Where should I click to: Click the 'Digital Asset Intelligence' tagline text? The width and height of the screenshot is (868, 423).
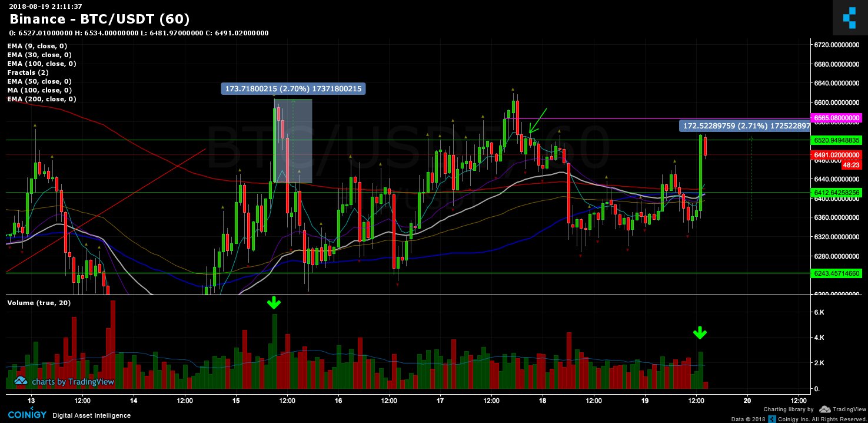91,415
